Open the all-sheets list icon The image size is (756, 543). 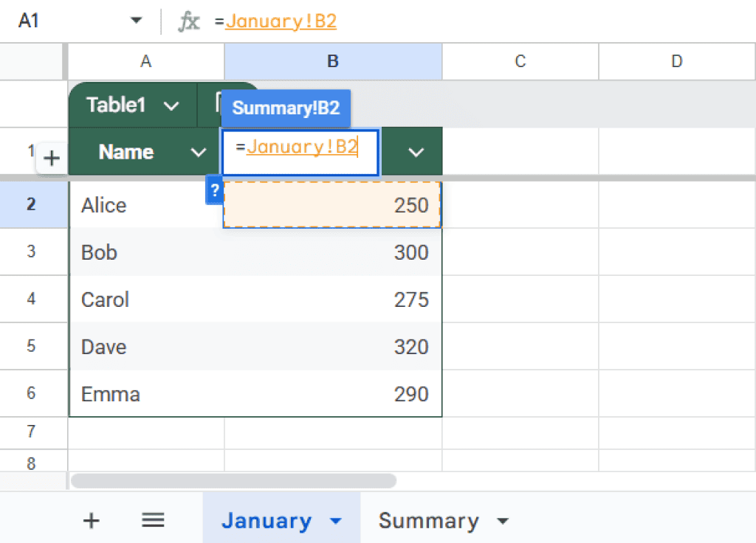(153, 520)
